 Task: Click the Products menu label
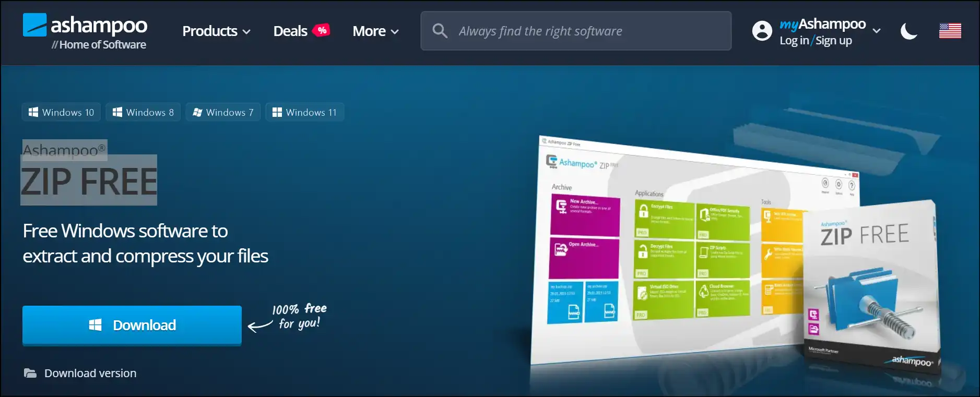tap(210, 31)
